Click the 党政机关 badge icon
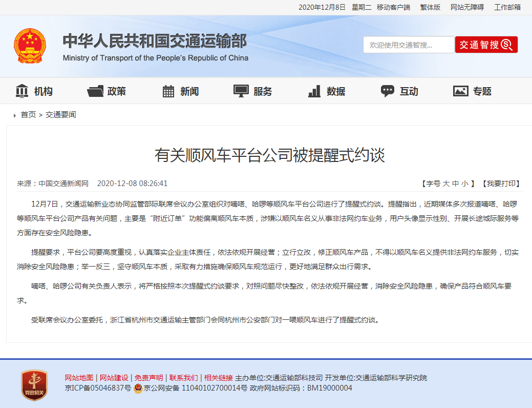This screenshot has width=532, height=408. coord(34,385)
